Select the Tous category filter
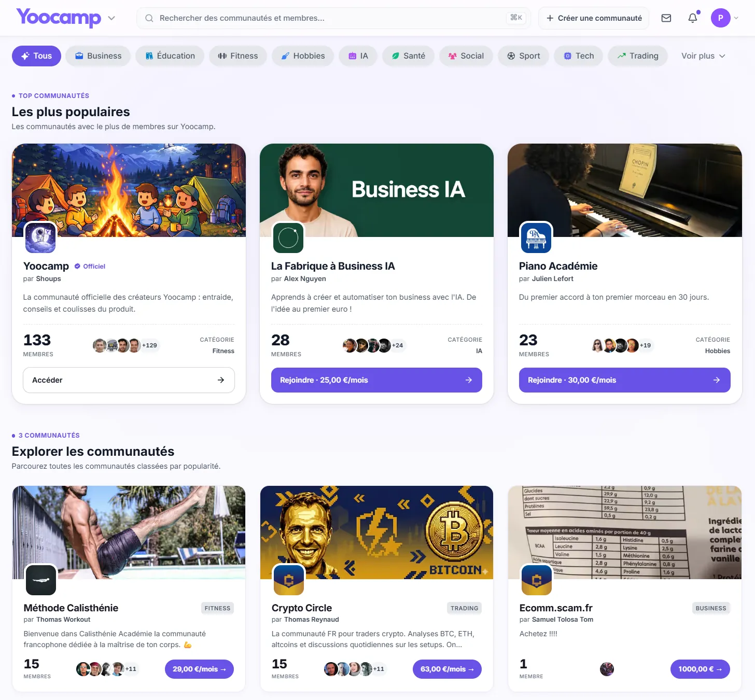The image size is (755, 700). click(36, 56)
